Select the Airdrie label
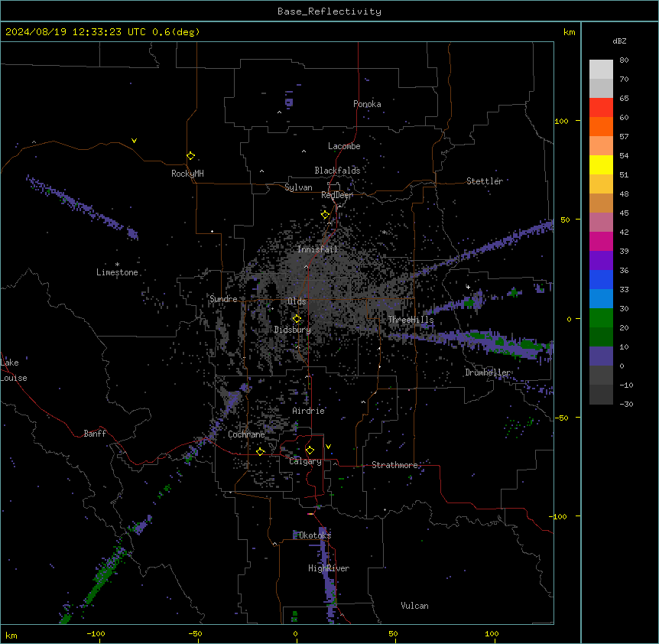The image size is (659, 644). (x=309, y=411)
